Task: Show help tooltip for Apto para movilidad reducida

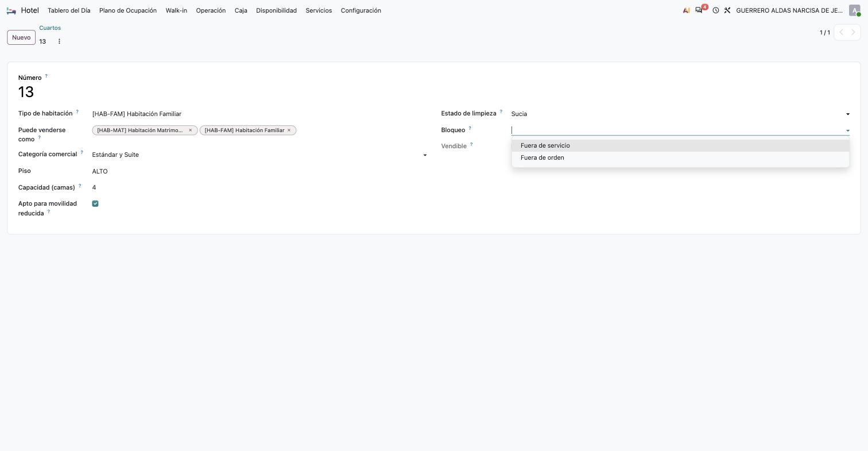Action: tap(48, 211)
